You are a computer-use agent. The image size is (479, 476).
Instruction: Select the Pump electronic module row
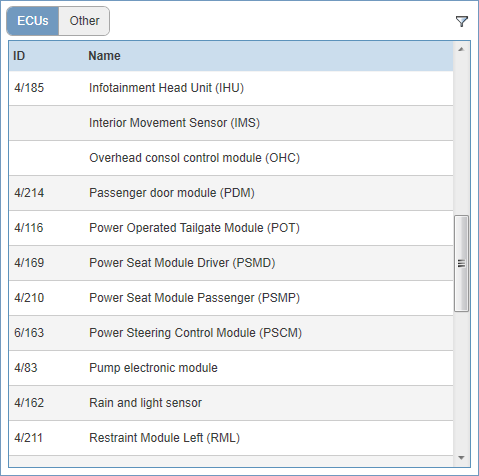(231, 368)
